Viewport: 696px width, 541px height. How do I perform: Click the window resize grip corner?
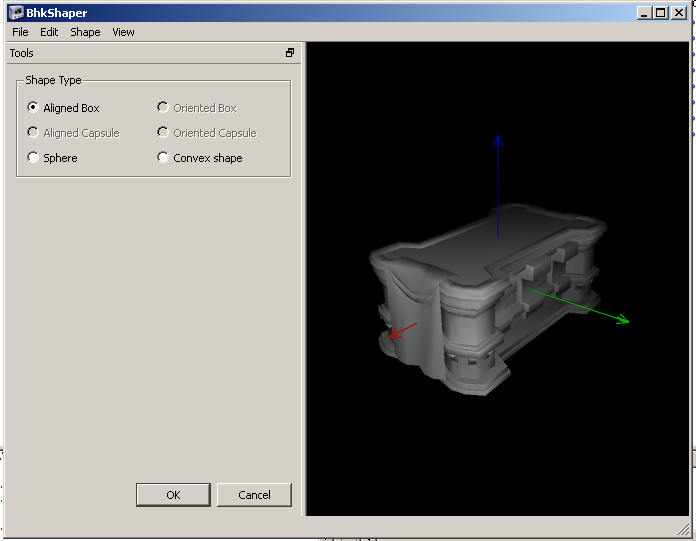tap(683, 529)
